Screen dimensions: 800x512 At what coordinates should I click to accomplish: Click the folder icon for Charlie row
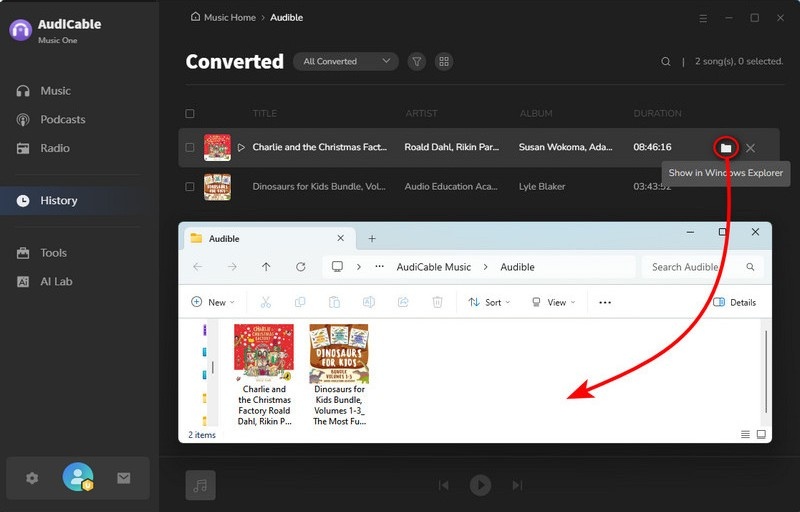pyautogui.click(x=726, y=148)
